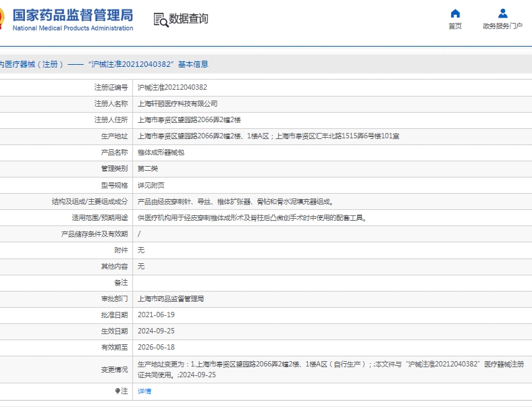Open the 政务服务门户 person icon
The width and height of the screenshot is (532, 407).
pos(503,13)
